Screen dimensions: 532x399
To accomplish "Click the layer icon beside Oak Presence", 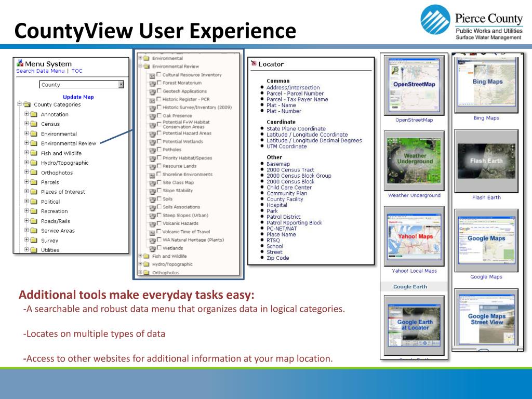I will tap(152, 116).
